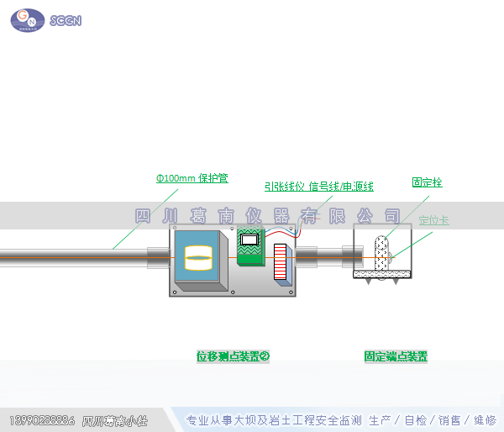Click the 四川葛南仪器有限公司 watermark banner
The width and height of the screenshot is (504, 432).
click(268, 216)
